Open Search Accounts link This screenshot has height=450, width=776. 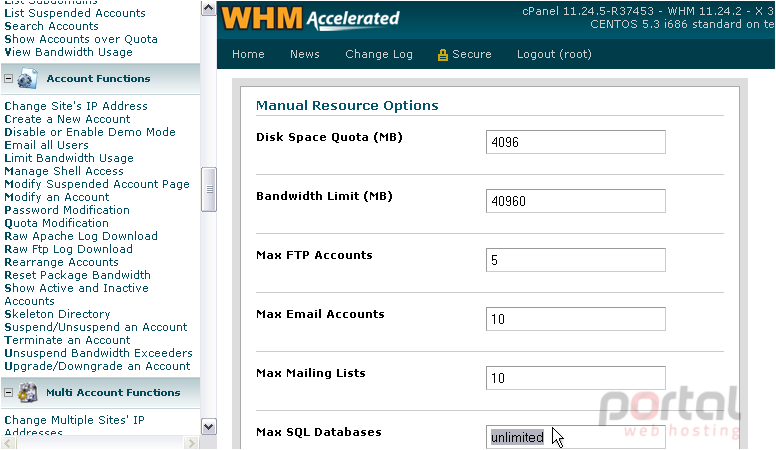[x=51, y=26]
